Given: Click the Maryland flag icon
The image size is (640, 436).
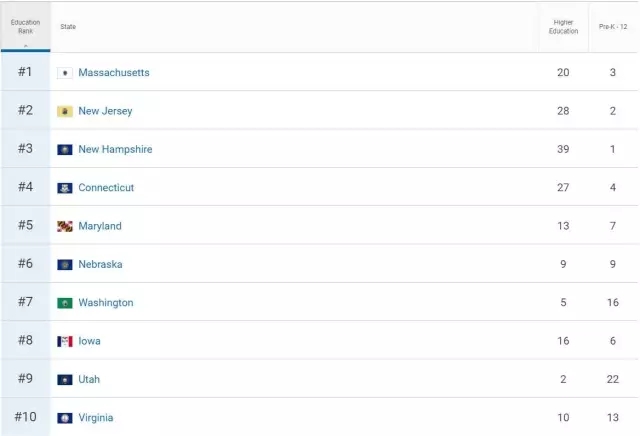Looking at the screenshot, I should coord(65,226).
